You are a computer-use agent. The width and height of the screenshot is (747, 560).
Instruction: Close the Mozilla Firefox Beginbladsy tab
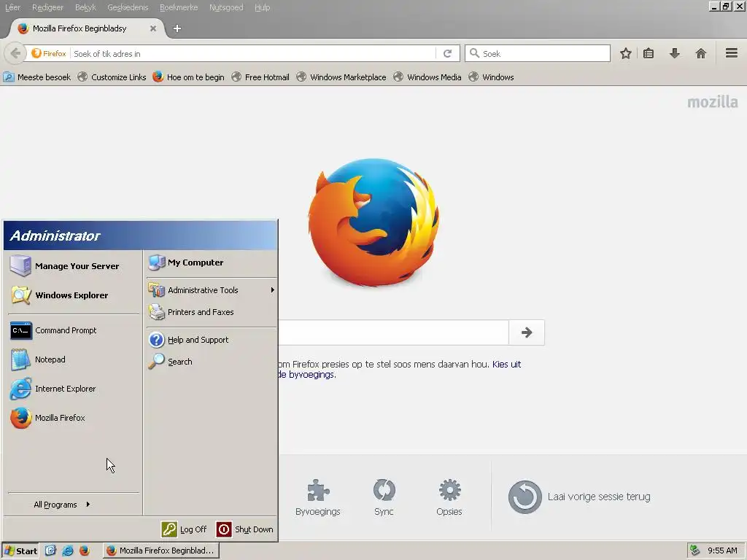coord(153,28)
